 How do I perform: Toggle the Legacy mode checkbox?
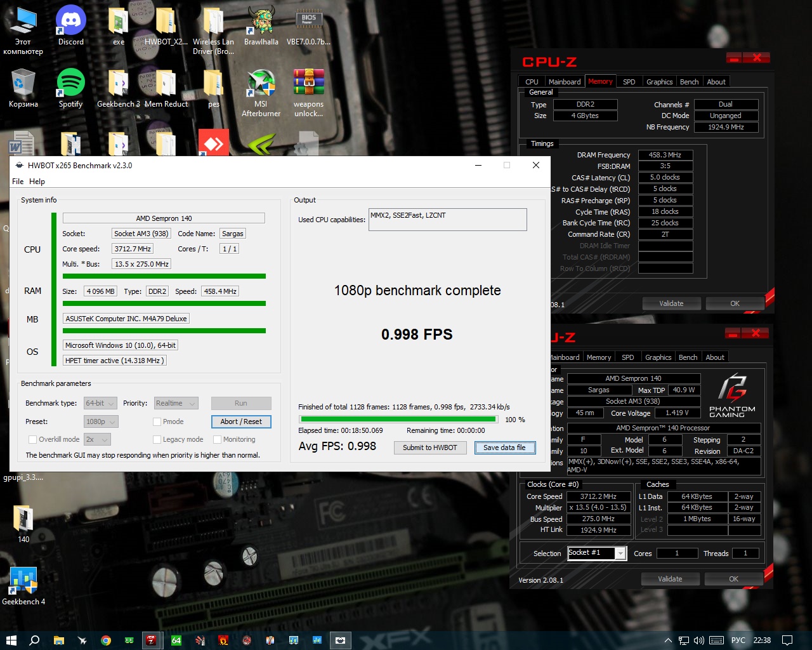tap(157, 439)
